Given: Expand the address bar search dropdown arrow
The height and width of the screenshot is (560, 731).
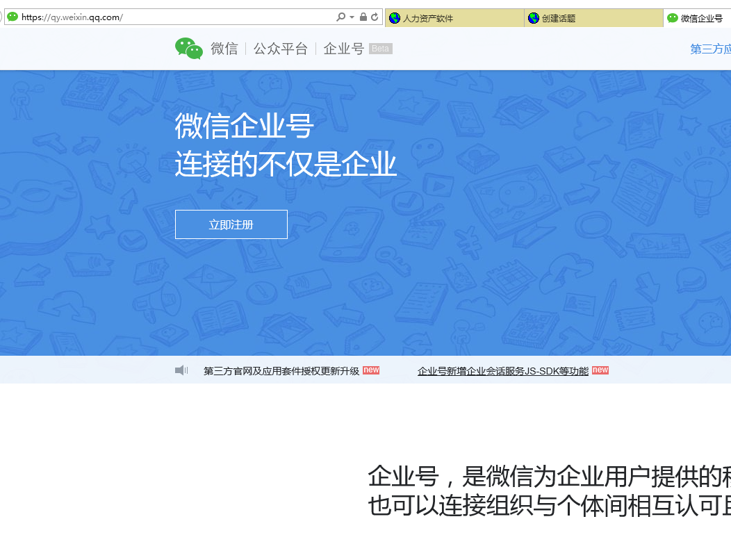Looking at the screenshot, I should click(x=352, y=17).
